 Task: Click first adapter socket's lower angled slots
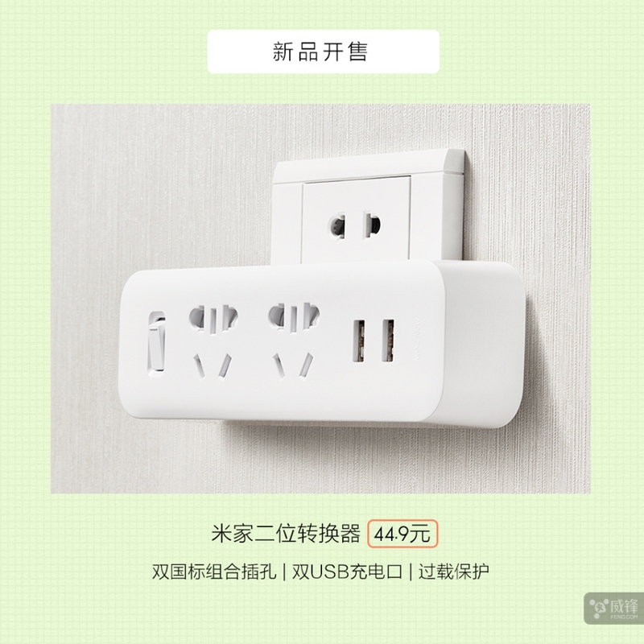[x=213, y=365]
